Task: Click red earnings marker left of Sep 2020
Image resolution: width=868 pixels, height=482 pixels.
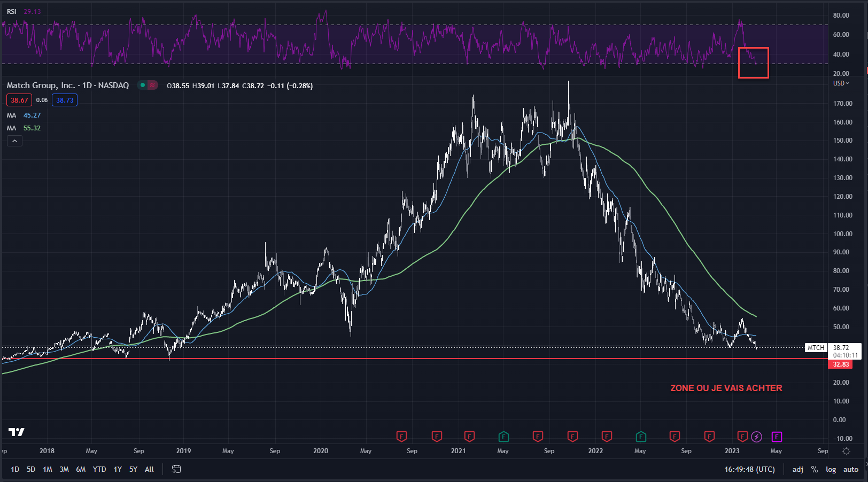Action: click(401, 437)
